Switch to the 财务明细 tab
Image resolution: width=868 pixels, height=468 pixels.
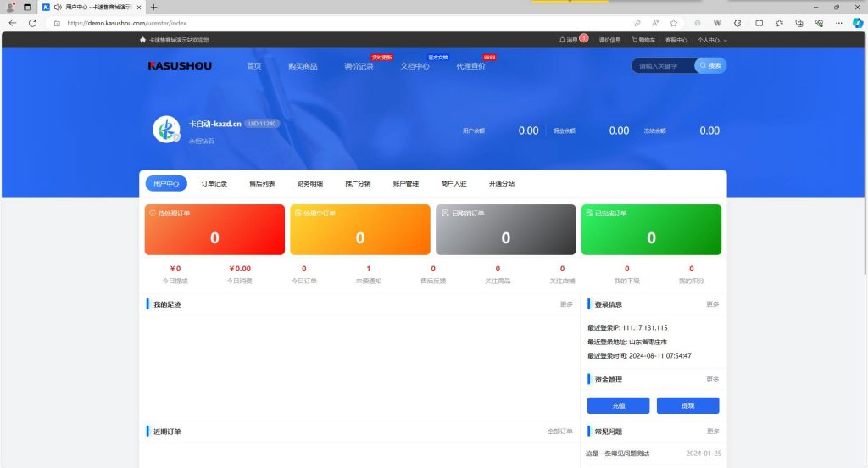coord(309,183)
